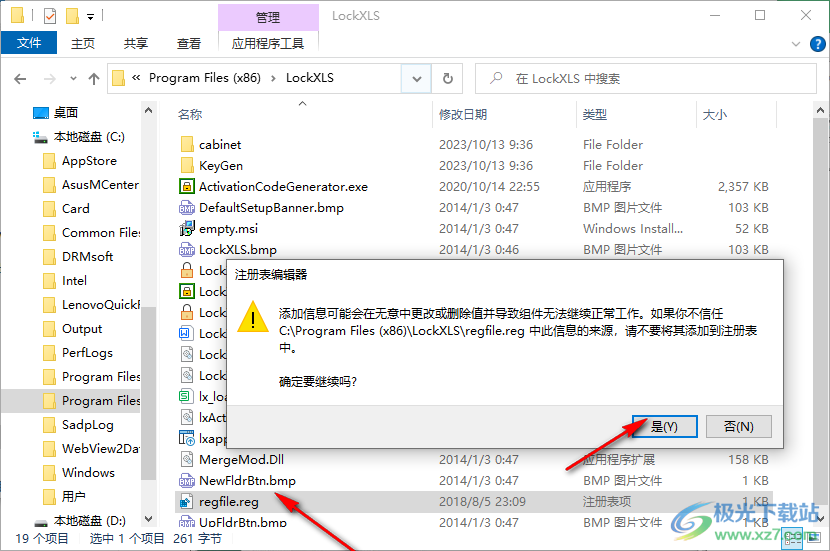Sort by the 大小 column header
Viewport: 830px width, 551px height.
pos(715,114)
